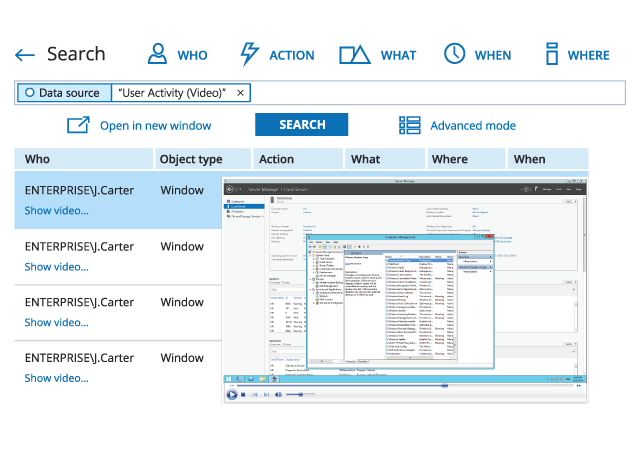Skip to previous in video player
The width and height of the screenshot is (640, 450).
coord(255,395)
